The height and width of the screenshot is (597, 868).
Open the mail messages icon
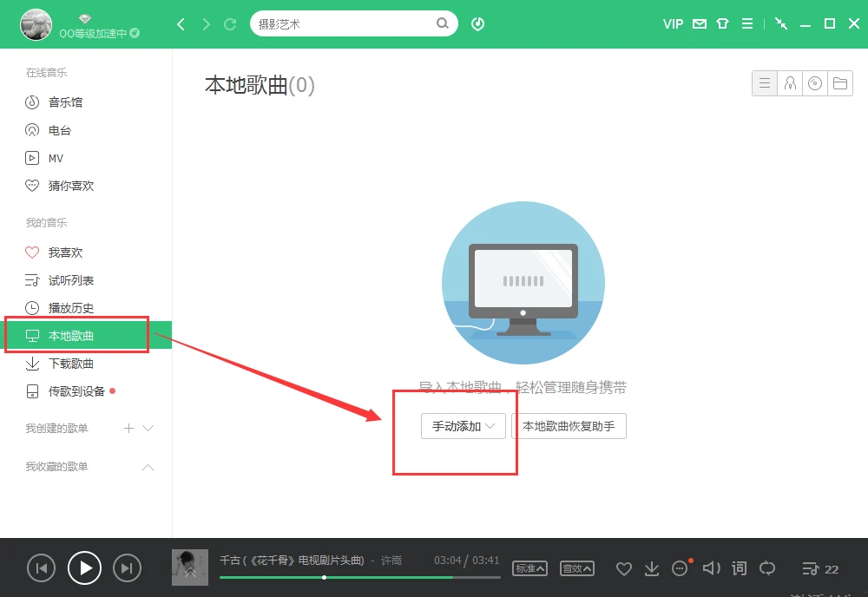pyautogui.click(x=700, y=23)
